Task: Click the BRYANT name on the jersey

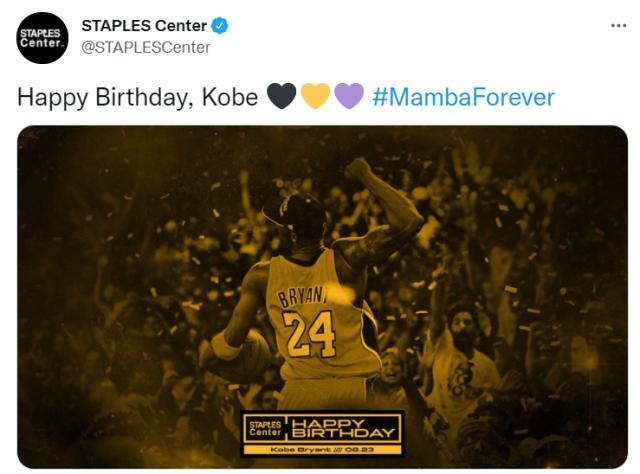Action: click(305, 296)
